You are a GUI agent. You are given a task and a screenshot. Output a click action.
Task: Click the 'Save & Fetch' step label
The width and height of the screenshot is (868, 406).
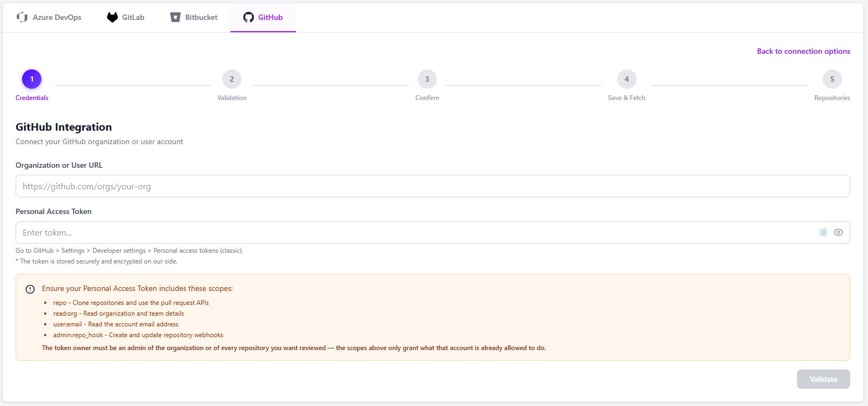(x=626, y=98)
